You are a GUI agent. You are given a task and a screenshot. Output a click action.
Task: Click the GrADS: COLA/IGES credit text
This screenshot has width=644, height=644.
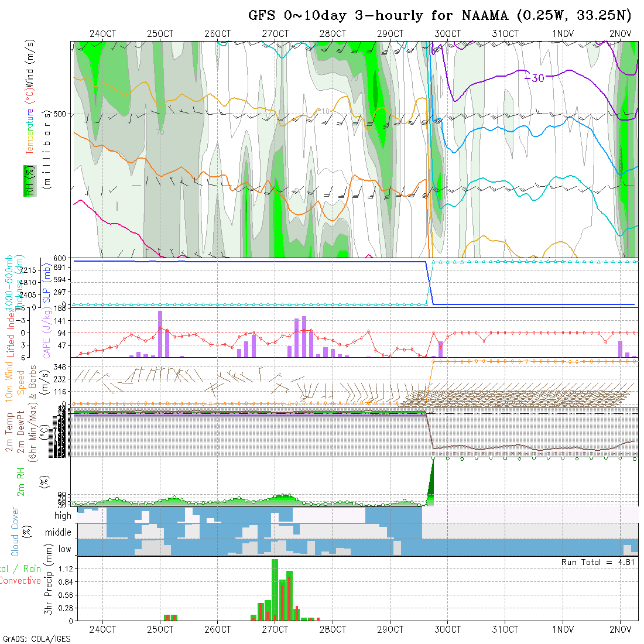(36, 639)
